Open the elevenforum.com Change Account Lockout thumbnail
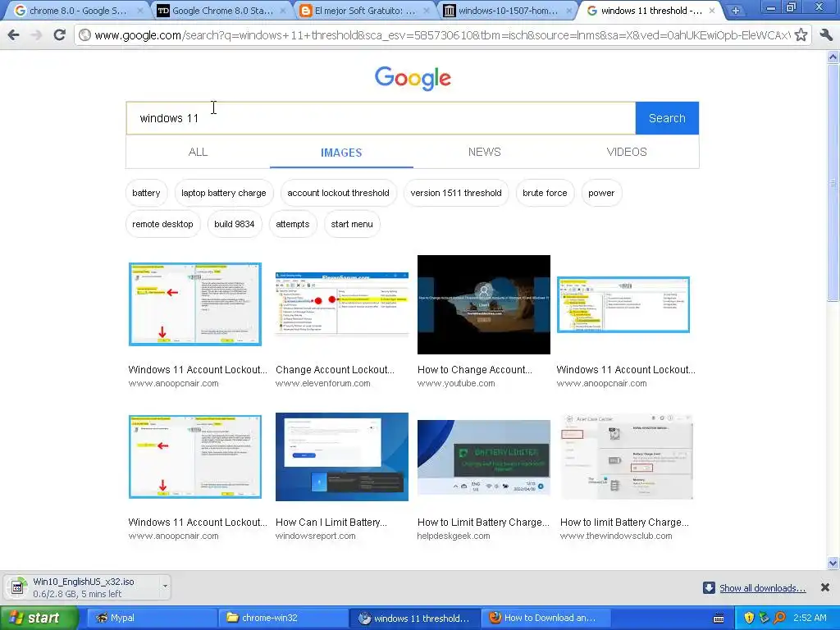 tap(342, 304)
